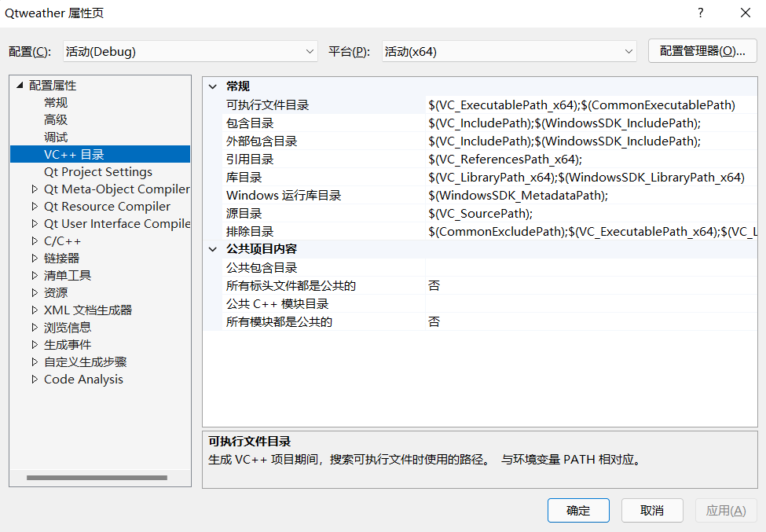The image size is (766, 532).
Task: Select the 包含目录 property row
Action: pos(490,123)
